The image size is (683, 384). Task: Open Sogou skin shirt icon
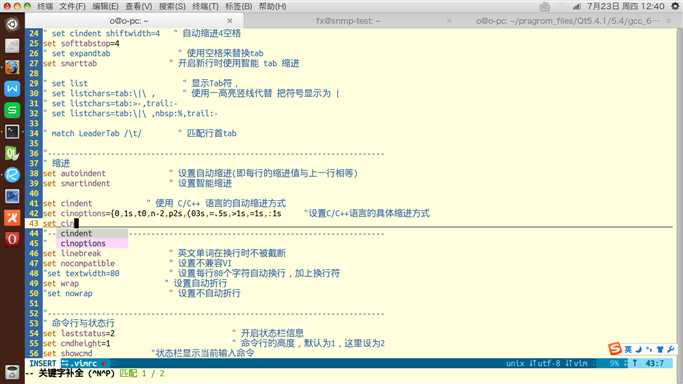pos(660,349)
